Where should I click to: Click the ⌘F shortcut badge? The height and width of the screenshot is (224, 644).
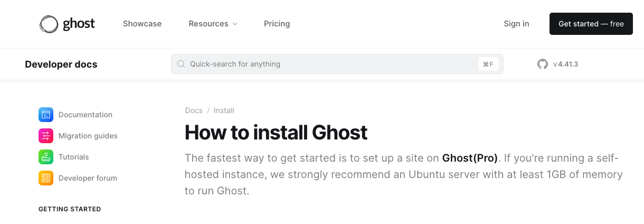pyautogui.click(x=488, y=64)
